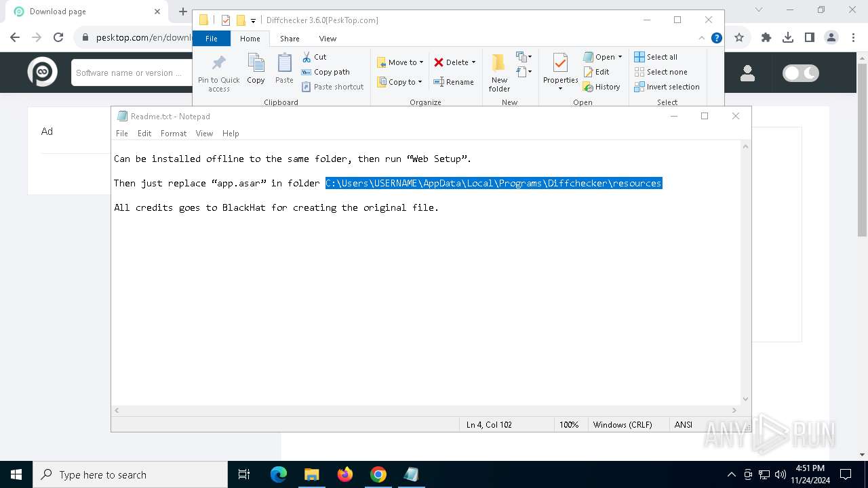
Task: Click the Properties icon in ribbon
Action: click(560, 64)
